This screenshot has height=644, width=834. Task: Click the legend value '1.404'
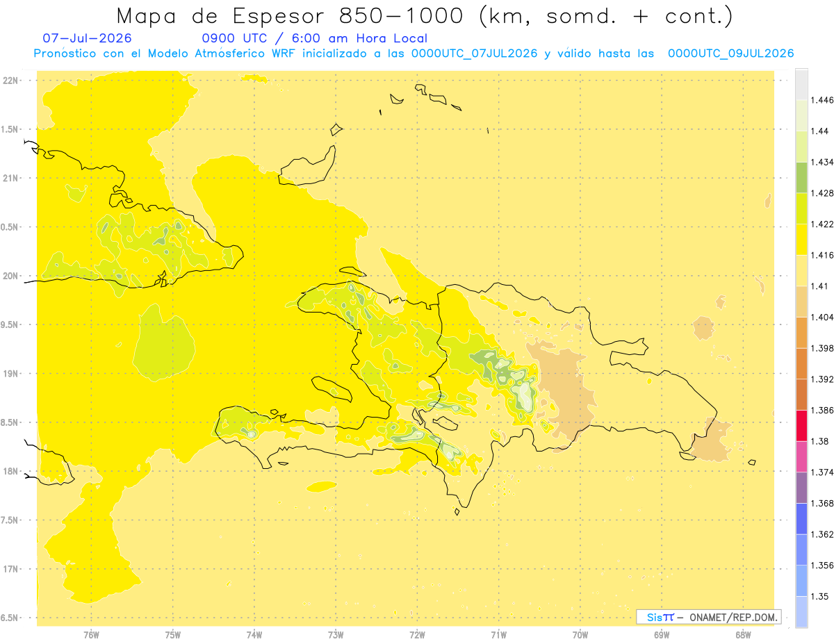(x=823, y=317)
